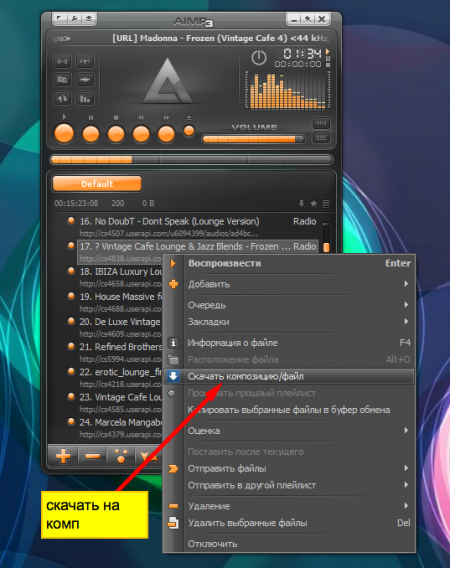Click the playlist scrollbar thumb
This screenshot has height=568, width=450.
[x=326, y=247]
